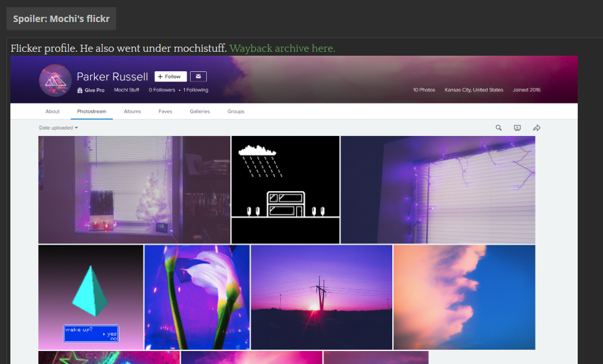The height and width of the screenshot is (364, 603).
Task: Open the pink cloud blue sky photo
Action: coord(464,297)
